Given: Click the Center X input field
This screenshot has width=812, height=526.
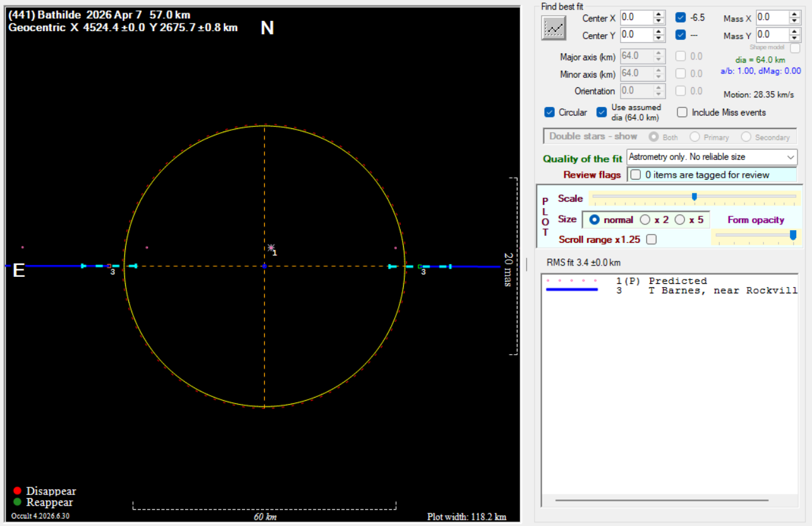Looking at the screenshot, I should [x=636, y=18].
